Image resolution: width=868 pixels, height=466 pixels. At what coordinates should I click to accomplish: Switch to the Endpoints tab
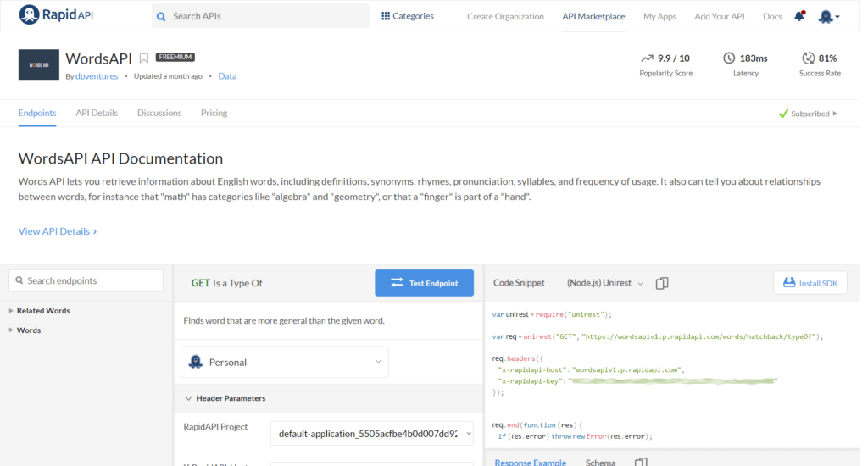[x=37, y=113]
